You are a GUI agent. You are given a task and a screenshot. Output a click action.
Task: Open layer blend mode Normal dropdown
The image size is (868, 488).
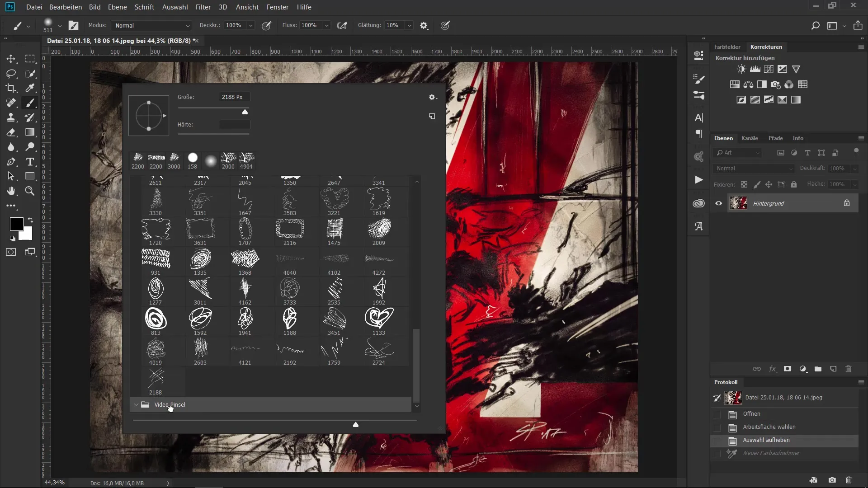pyautogui.click(x=754, y=169)
